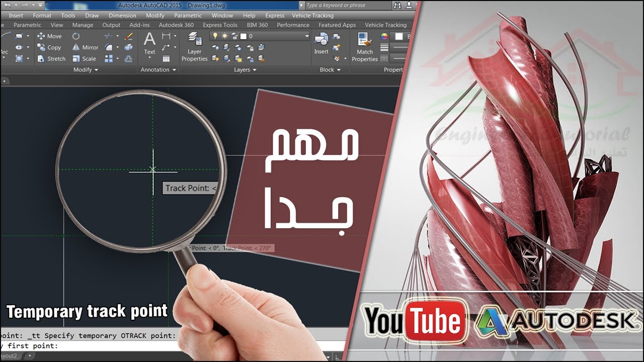Open Layer Properties manager
This screenshot has height=362, width=644.
[x=195, y=47]
